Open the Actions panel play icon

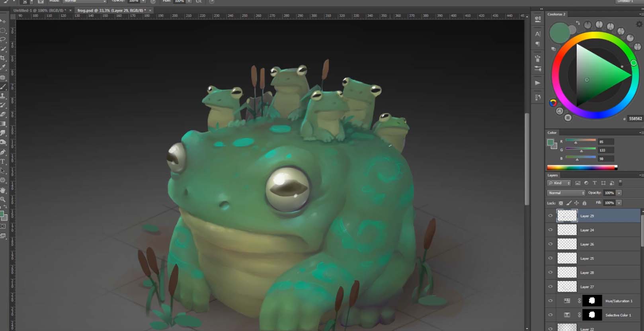click(x=538, y=83)
